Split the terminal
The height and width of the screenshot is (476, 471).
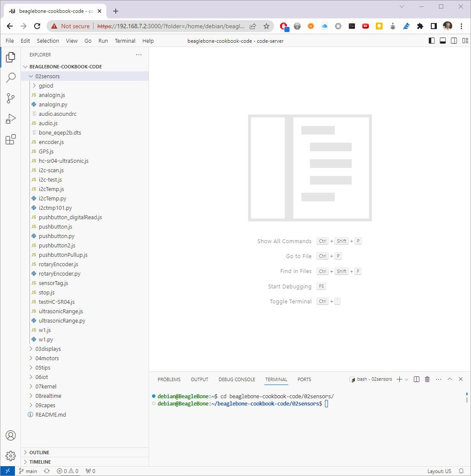(416, 379)
